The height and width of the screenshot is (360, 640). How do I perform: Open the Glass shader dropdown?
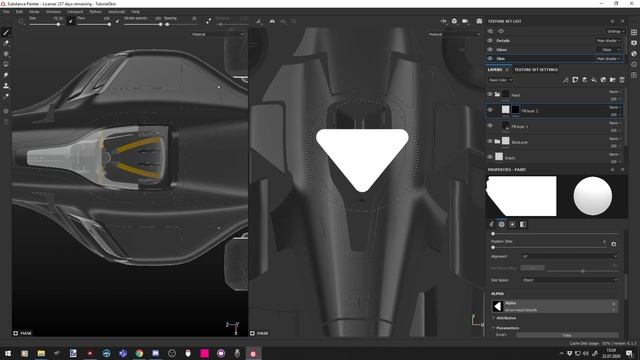[x=609, y=49]
